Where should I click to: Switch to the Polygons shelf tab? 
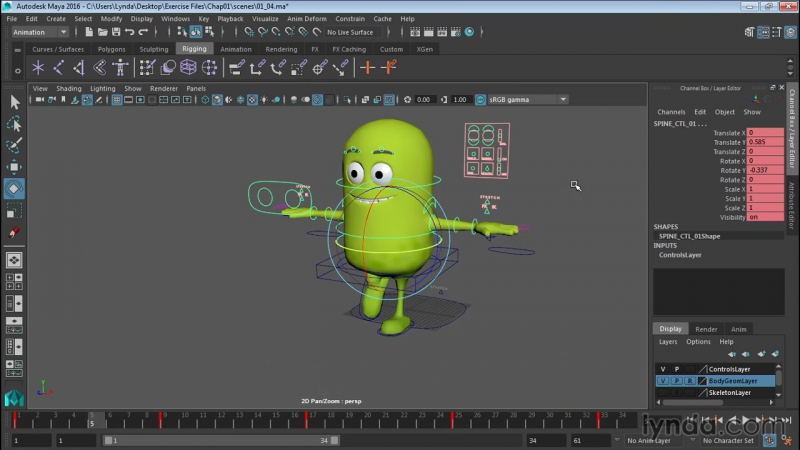click(x=111, y=49)
